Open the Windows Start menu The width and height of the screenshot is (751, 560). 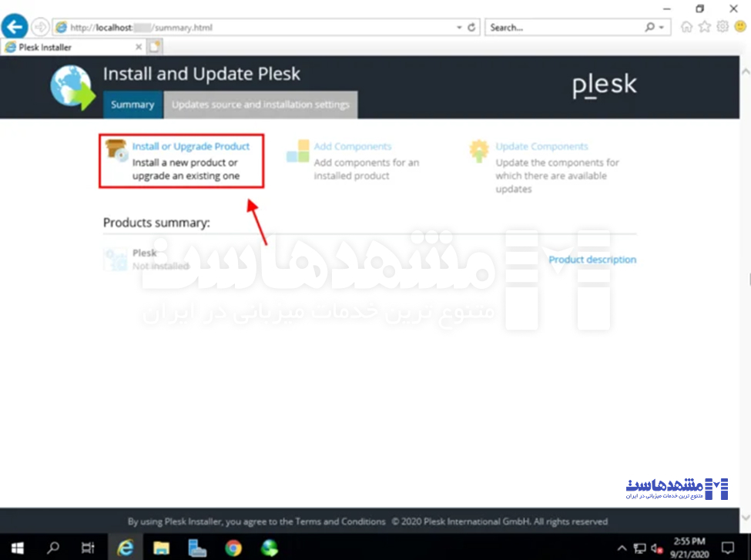(x=17, y=548)
